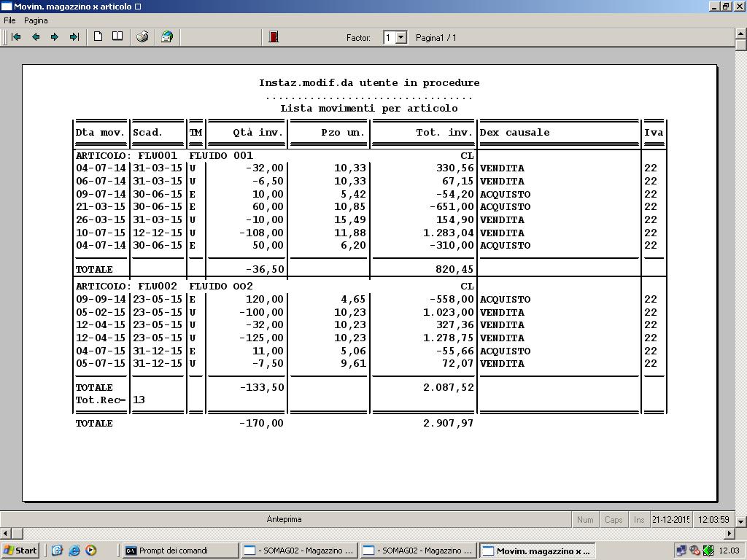747x560 pixels.
Task: Launch Windows Media Player quick launch icon
Action: click(91, 551)
